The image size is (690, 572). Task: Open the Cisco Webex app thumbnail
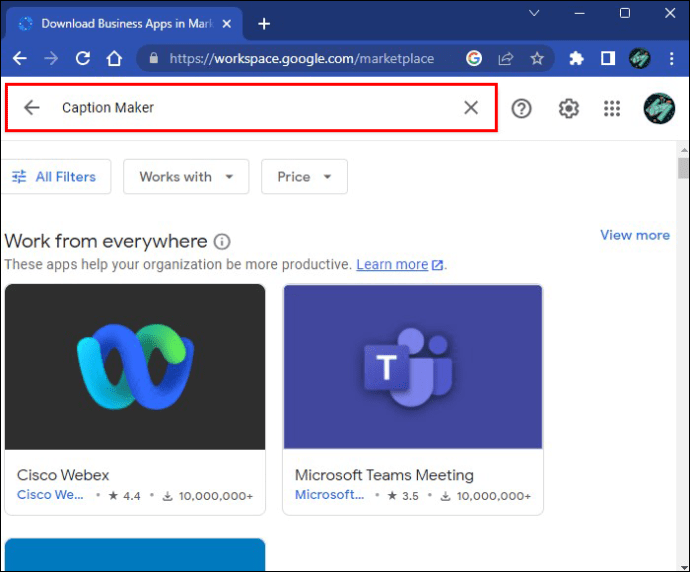pyautogui.click(x=135, y=367)
